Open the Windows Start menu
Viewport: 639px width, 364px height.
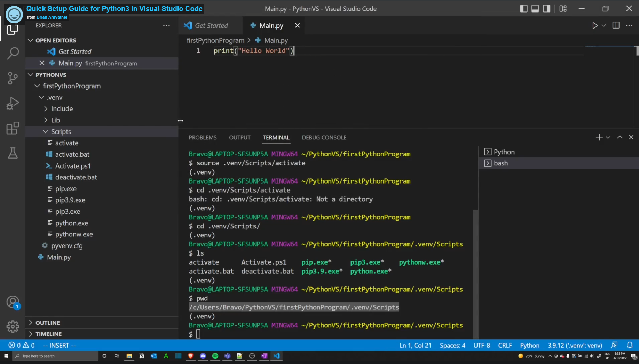pos(6,356)
